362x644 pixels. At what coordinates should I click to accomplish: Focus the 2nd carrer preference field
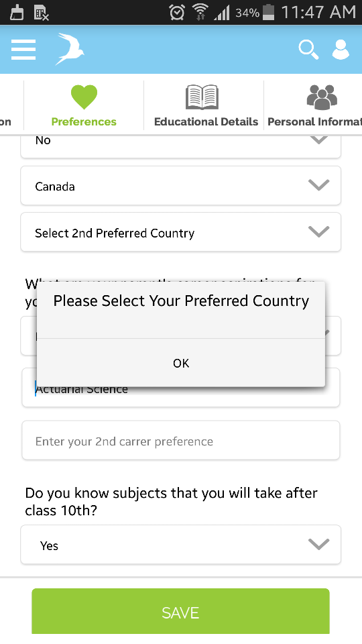[x=180, y=440]
